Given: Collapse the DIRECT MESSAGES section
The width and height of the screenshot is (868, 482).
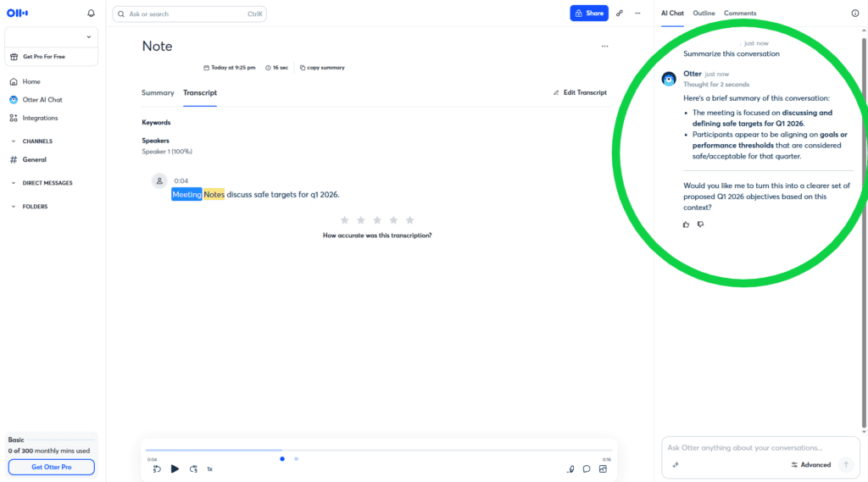Looking at the screenshot, I should click(x=14, y=183).
